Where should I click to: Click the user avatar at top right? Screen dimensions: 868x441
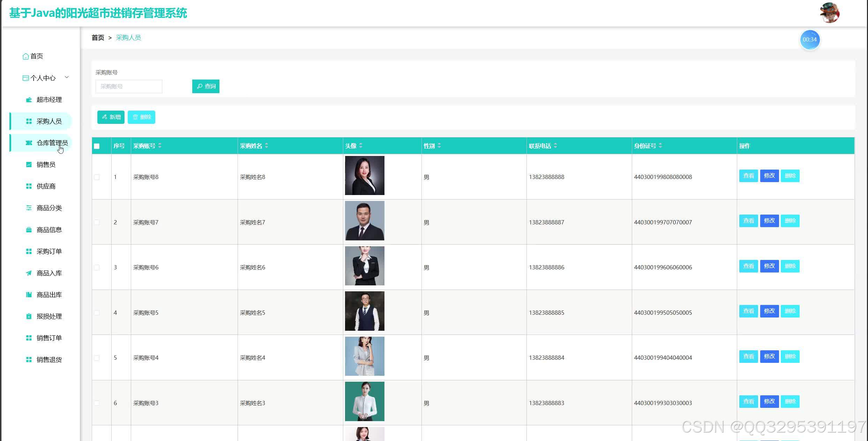[830, 13]
